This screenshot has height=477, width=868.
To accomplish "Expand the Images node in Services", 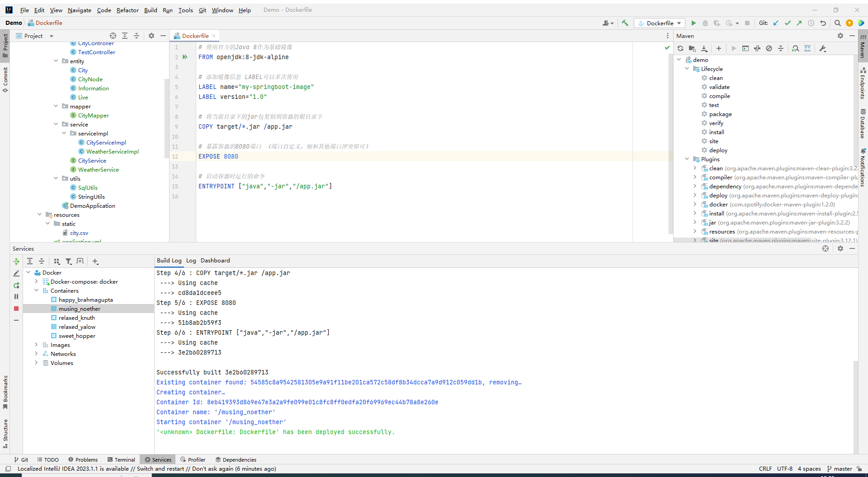I will click(x=36, y=345).
